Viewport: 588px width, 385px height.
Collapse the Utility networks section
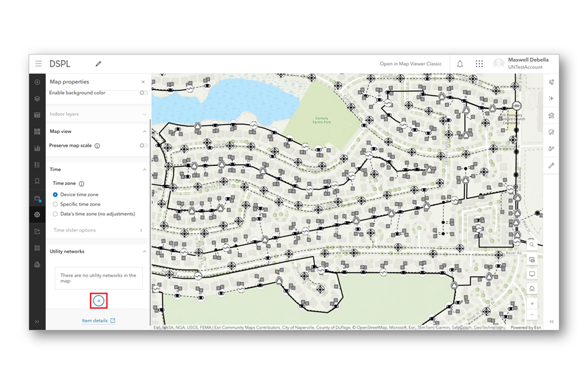pyautogui.click(x=144, y=251)
